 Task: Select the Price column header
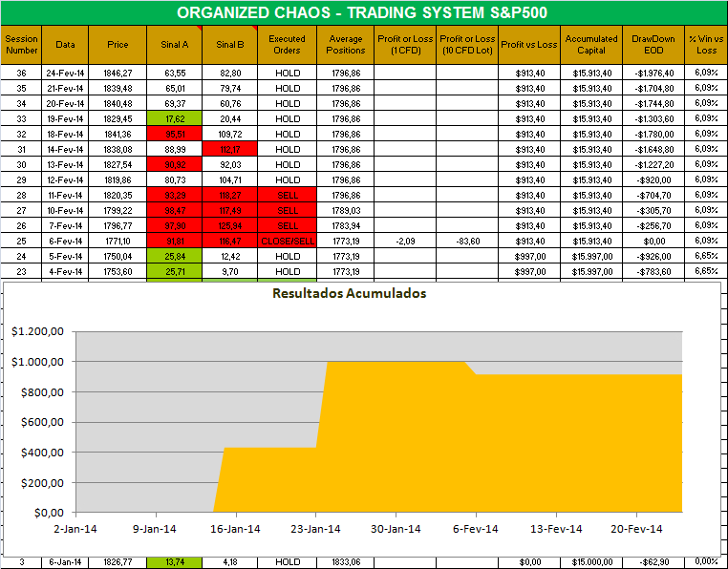pyautogui.click(x=118, y=45)
